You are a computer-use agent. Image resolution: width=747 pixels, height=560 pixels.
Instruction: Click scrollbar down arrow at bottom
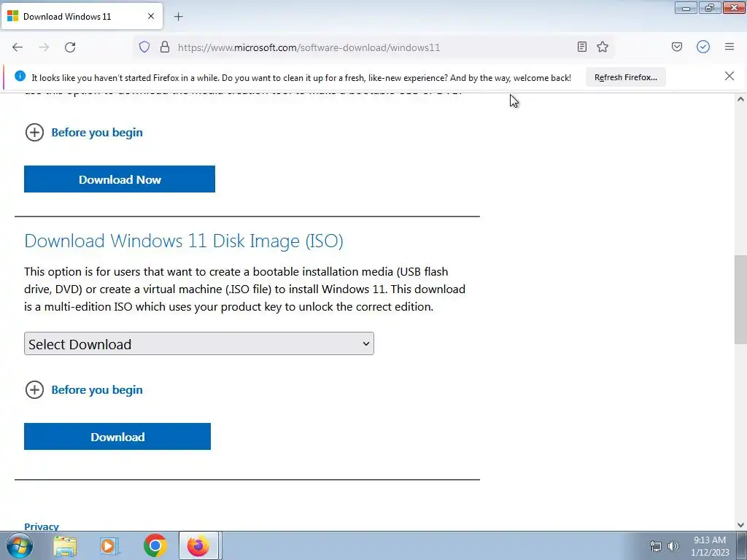(x=740, y=525)
